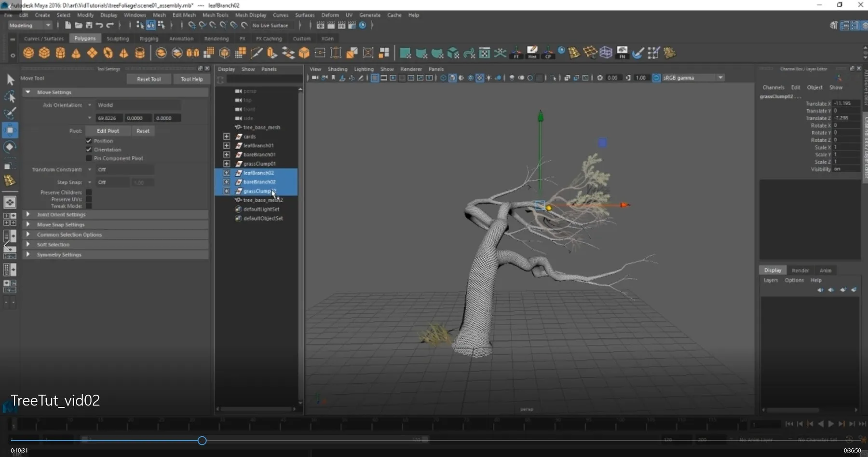The height and width of the screenshot is (457, 868).
Task: Create a polygon sphere from the shelf
Action: (28, 53)
